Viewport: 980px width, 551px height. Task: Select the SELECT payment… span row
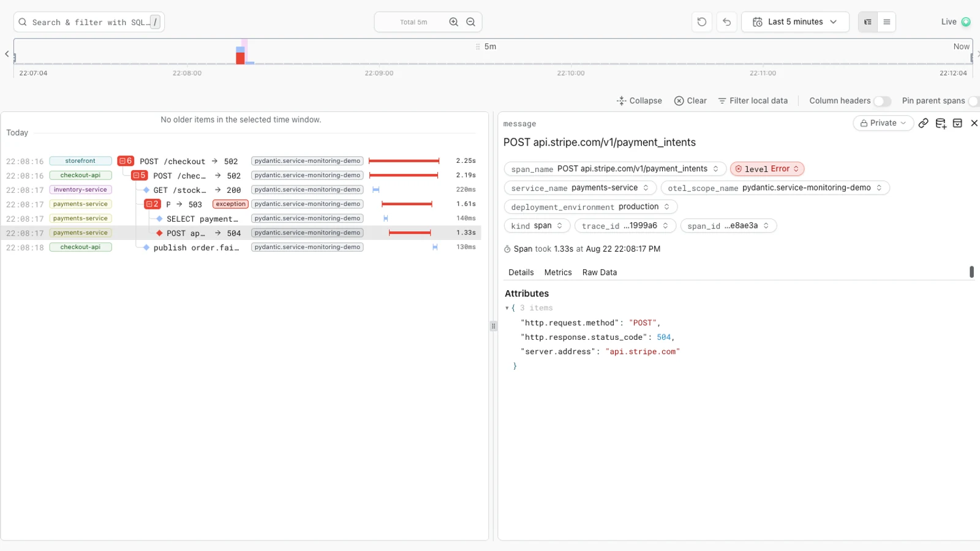[241, 219]
